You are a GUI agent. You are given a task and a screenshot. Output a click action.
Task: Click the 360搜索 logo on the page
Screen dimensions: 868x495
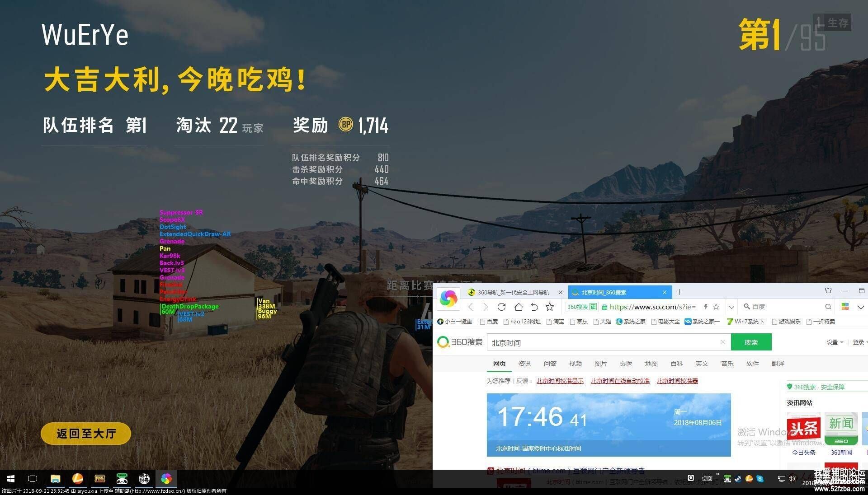pyautogui.click(x=460, y=342)
